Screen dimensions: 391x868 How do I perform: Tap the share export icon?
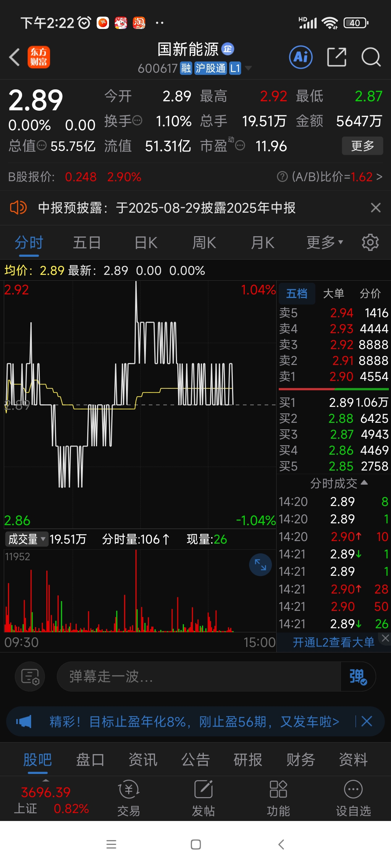click(x=337, y=57)
